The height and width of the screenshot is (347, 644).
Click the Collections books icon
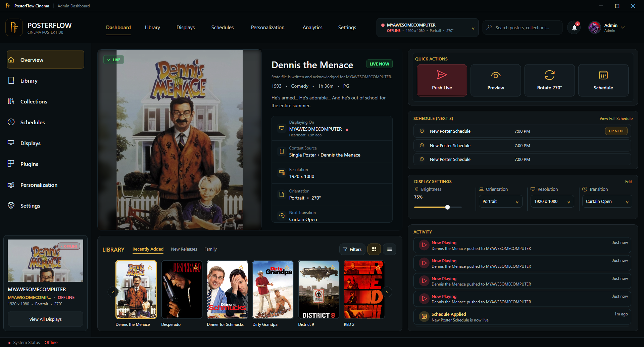[x=11, y=101]
